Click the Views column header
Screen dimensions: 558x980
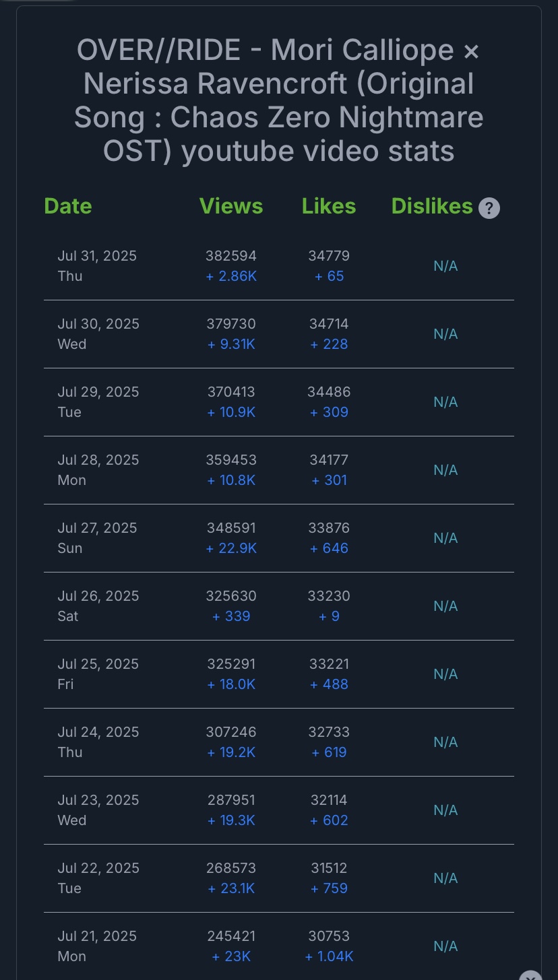(231, 206)
